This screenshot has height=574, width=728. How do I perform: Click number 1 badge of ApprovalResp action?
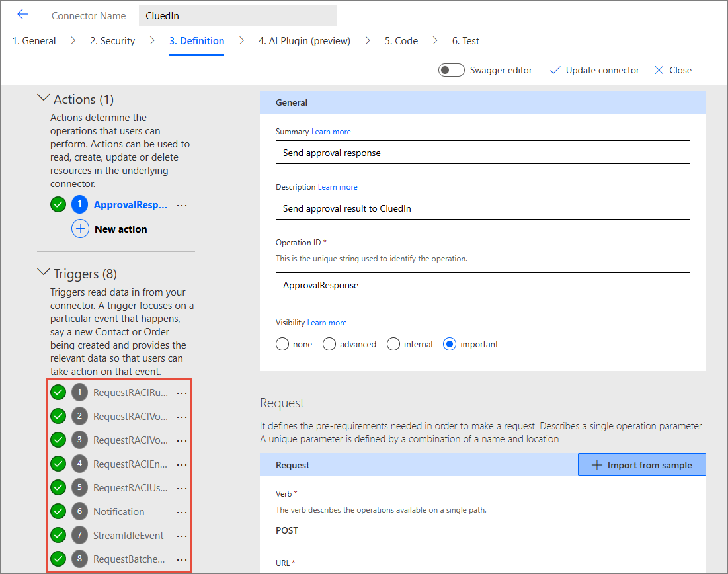pyautogui.click(x=80, y=204)
